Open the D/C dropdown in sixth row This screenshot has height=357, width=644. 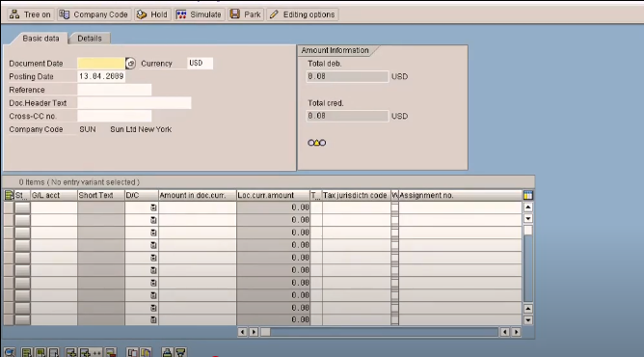pyautogui.click(x=153, y=270)
